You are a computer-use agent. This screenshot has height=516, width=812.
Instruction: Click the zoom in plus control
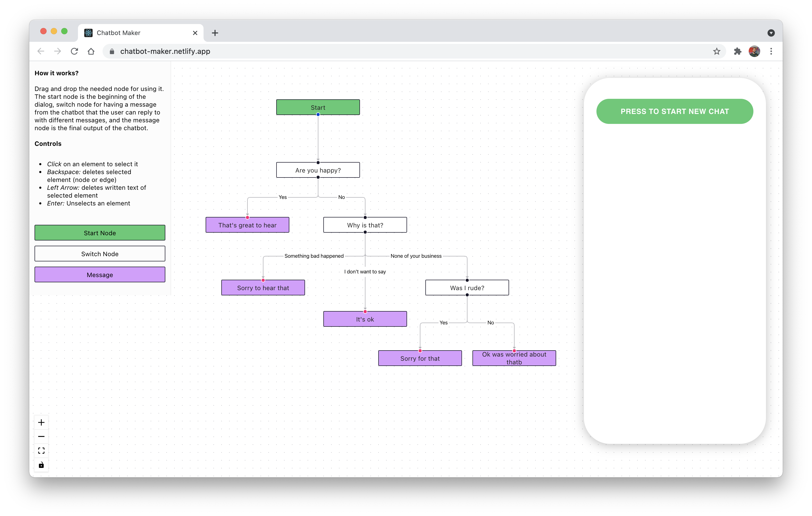41,422
